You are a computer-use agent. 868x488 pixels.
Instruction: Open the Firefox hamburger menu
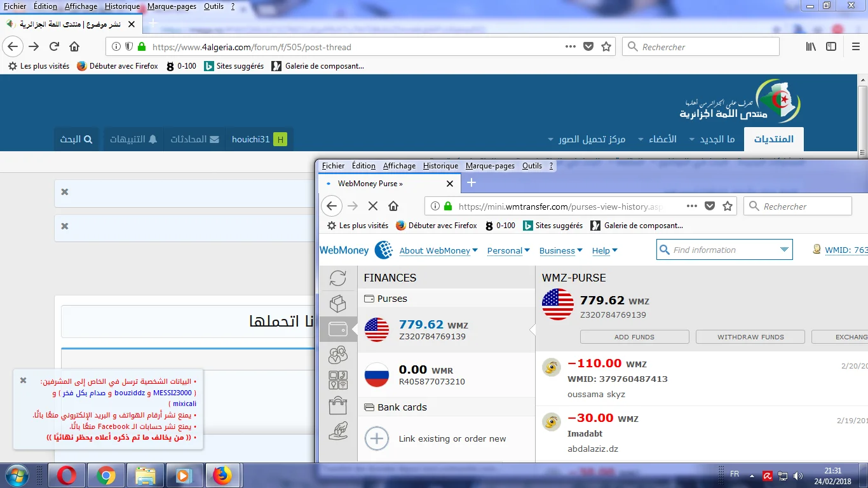tap(855, 46)
